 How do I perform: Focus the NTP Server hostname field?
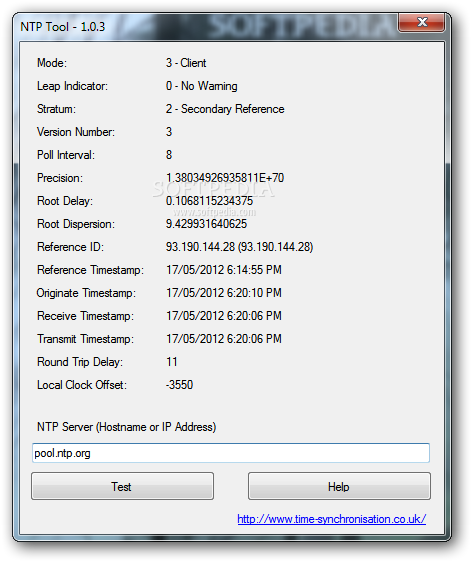231,453
